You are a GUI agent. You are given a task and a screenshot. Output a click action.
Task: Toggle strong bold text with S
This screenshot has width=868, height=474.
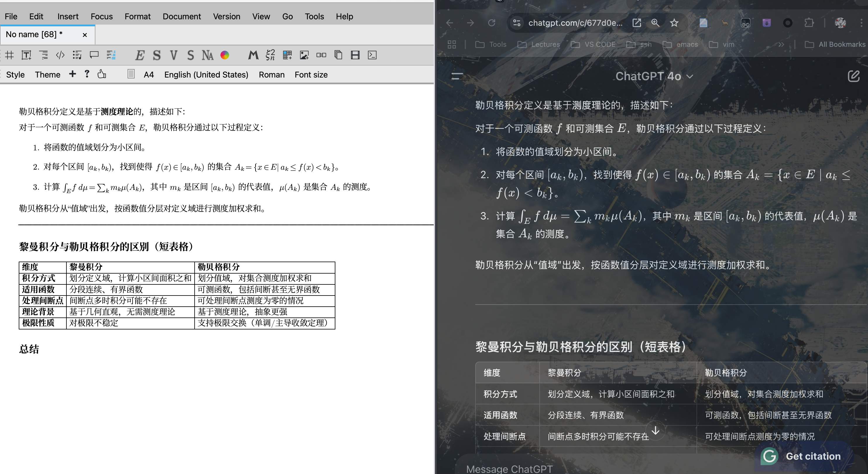[156, 55]
